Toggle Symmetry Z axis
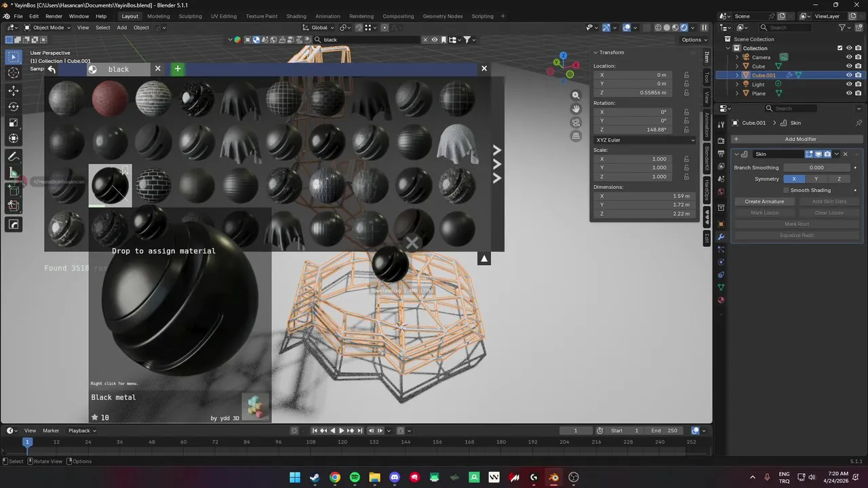This screenshot has width=868, height=488. pos(839,179)
